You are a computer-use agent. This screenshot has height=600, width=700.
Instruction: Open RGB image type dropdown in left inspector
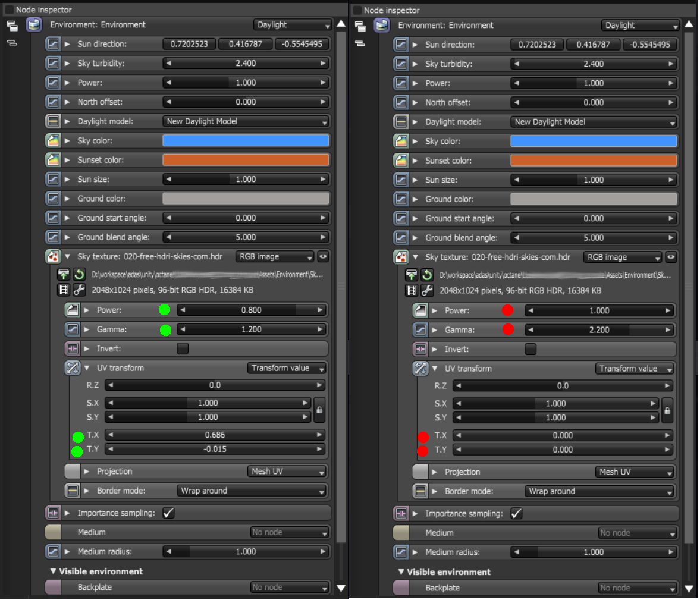coord(275,256)
